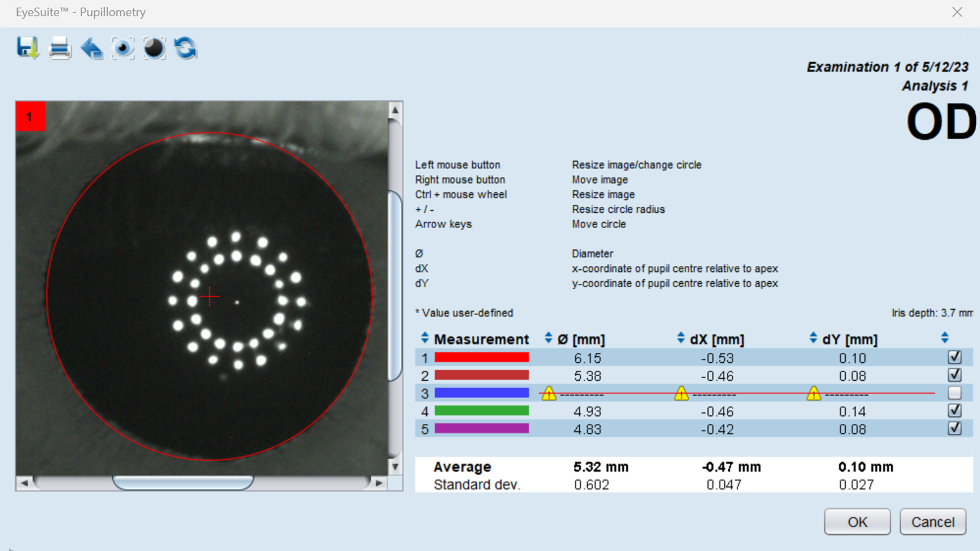Sort by the dX [mm] column

pos(680,338)
